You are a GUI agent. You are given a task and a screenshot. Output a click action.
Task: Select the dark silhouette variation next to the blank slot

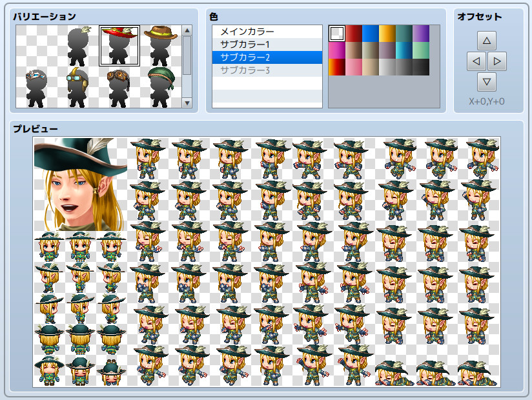click(78, 44)
